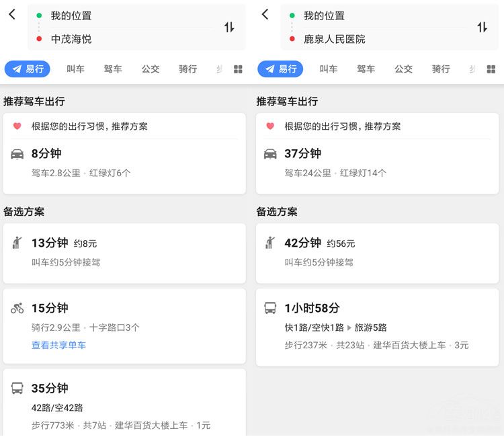
Task: Click 查看共享单车 link
Action: (x=58, y=345)
